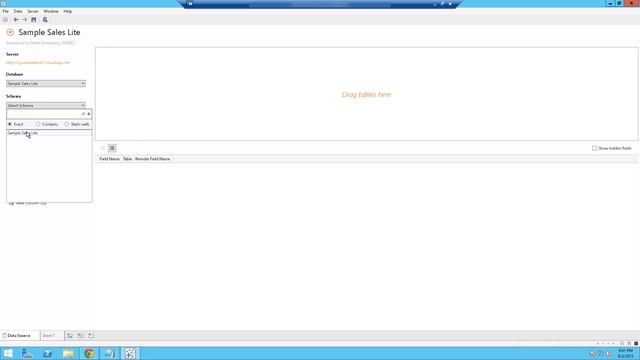Expand the Select Schema dropdown
The height and width of the screenshot is (360, 640).
[46, 106]
